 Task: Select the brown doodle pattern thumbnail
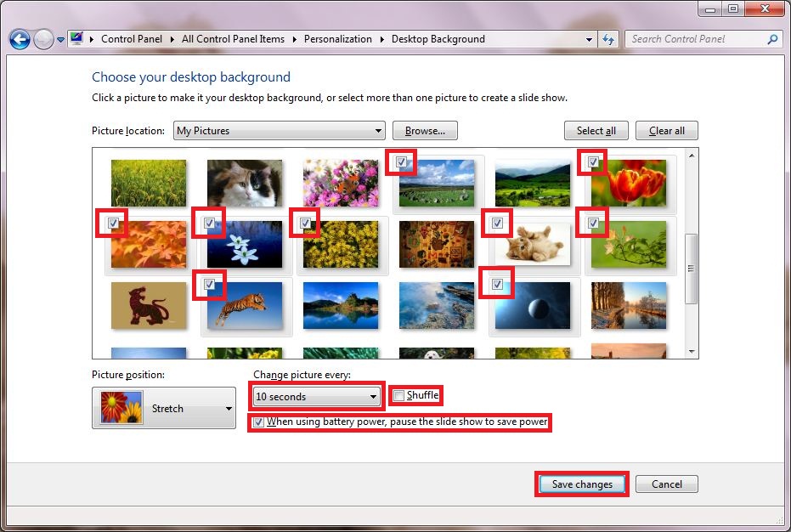(x=437, y=244)
